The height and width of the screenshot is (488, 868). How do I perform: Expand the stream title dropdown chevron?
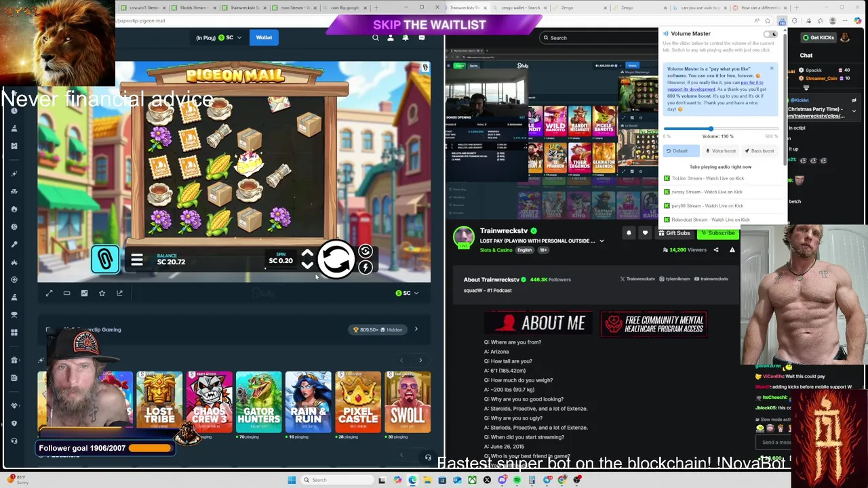point(601,241)
